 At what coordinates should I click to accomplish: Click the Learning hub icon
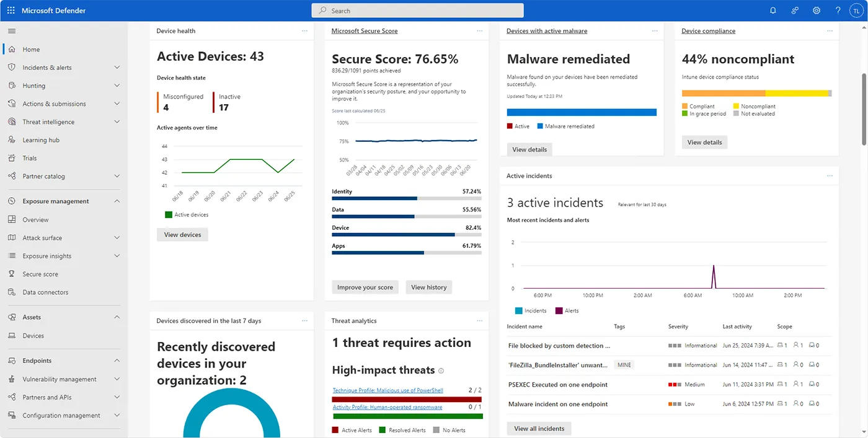pyautogui.click(x=12, y=140)
